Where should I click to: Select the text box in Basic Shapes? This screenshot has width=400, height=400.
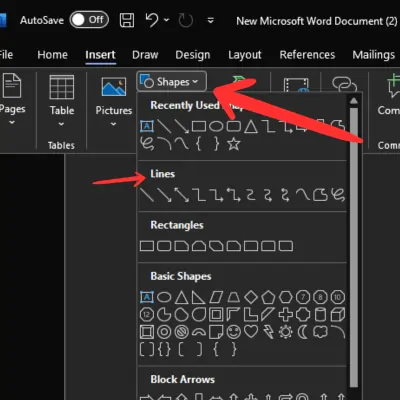(x=147, y=297)
